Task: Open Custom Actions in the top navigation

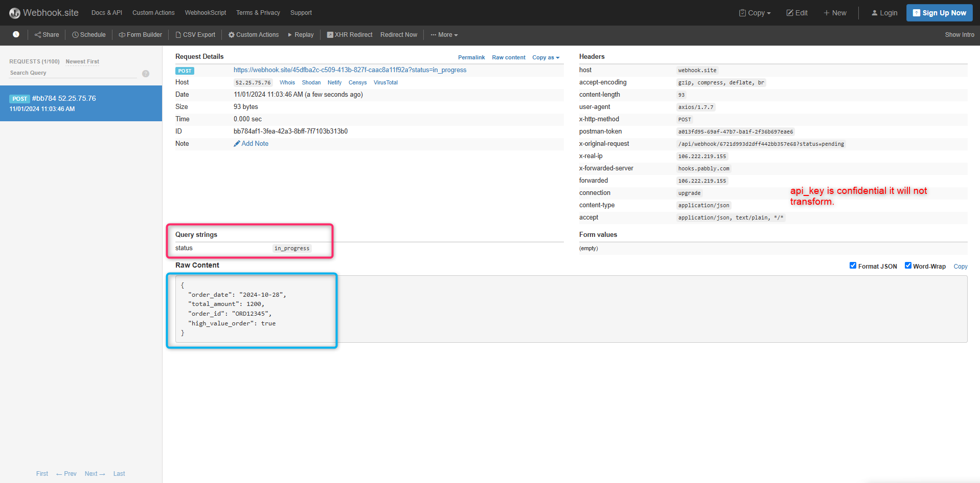Action: [x=153, y=13]
